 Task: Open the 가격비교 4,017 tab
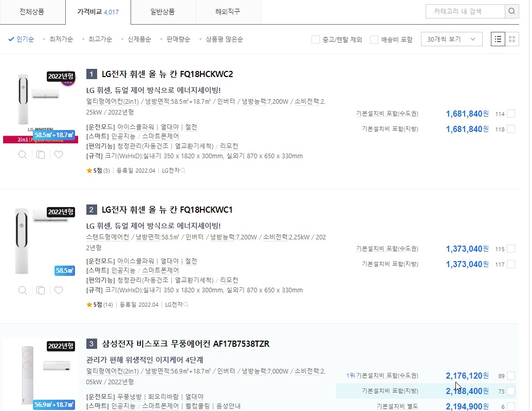click(x=98, y=12)
